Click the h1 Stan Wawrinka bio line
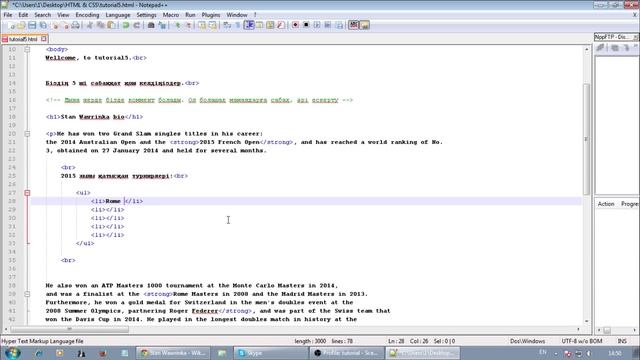The height and width of the screenshot is (360, 640). pyautogui.click(x=94, y=117)
